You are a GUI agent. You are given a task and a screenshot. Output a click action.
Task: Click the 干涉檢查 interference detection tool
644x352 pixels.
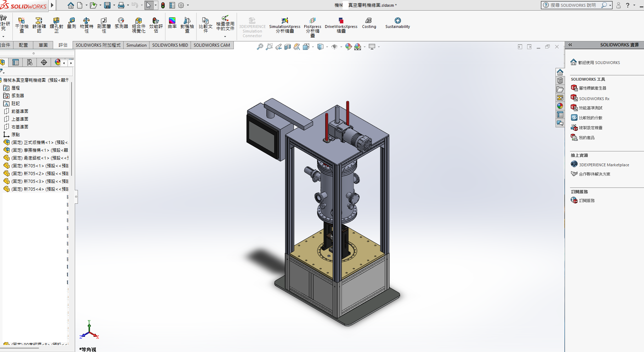[x=22, y=24]
